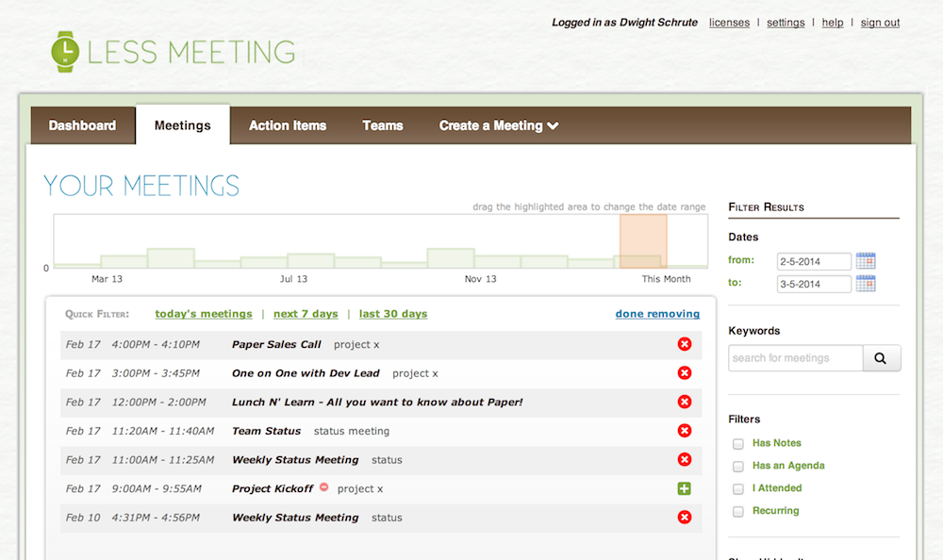Remove the Lunch N' Learn meeting
This screenshot has width=943, height=560.
point(685,402)
